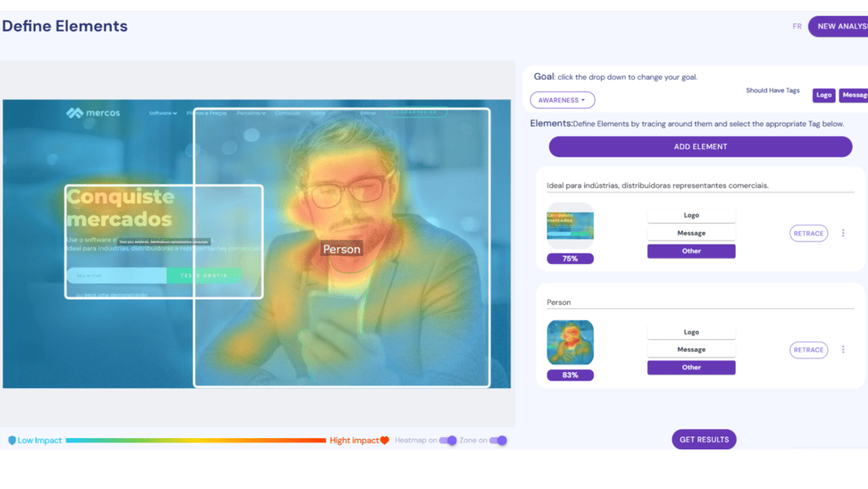Choose Other tag for first element
Image resolution: width=868 pixels, height=489 pixels.
point(691,251)
